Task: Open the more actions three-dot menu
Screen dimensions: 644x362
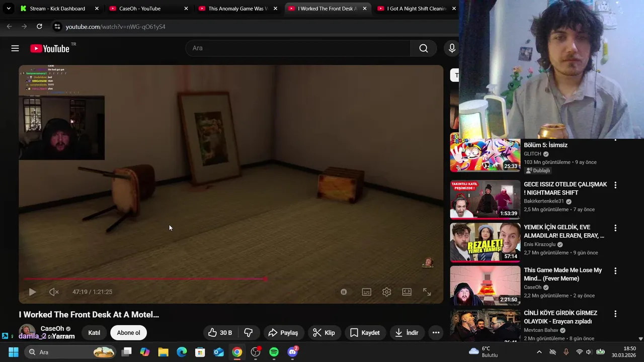Action: coord(436,332)
